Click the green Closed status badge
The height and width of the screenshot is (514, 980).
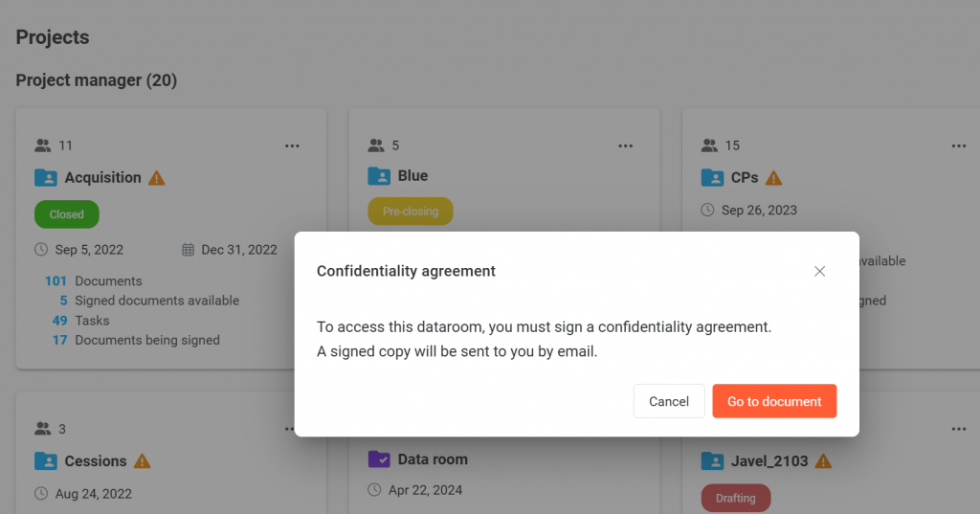pos(67,214)
